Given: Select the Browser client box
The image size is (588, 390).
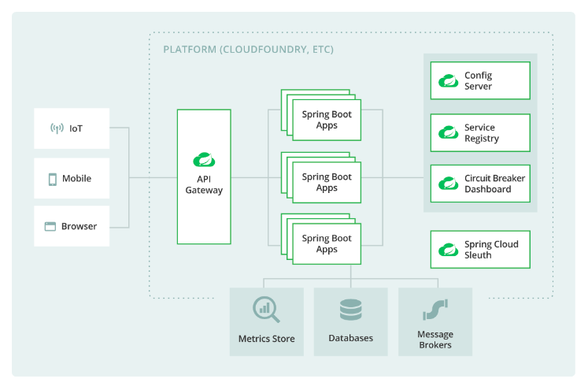Looking at the screenshot, I should coord(72,226).
